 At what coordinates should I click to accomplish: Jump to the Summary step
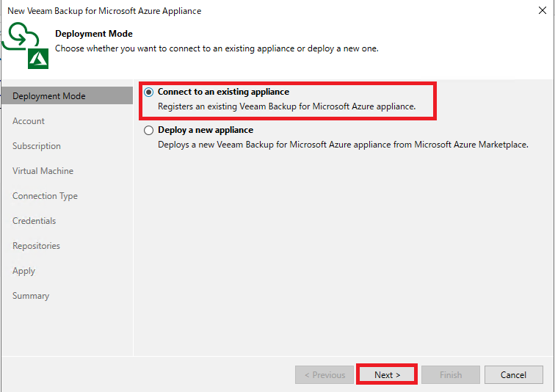(31, 296)
